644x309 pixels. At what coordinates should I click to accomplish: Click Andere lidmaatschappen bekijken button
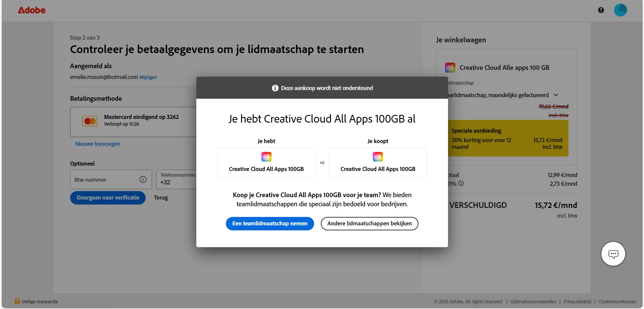coord(369,224)
